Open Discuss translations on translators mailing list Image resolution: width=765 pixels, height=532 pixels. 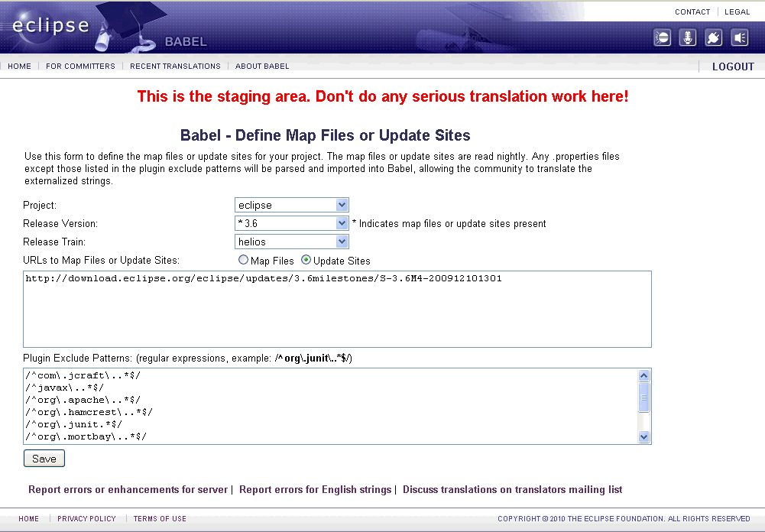tap(512, 489)
